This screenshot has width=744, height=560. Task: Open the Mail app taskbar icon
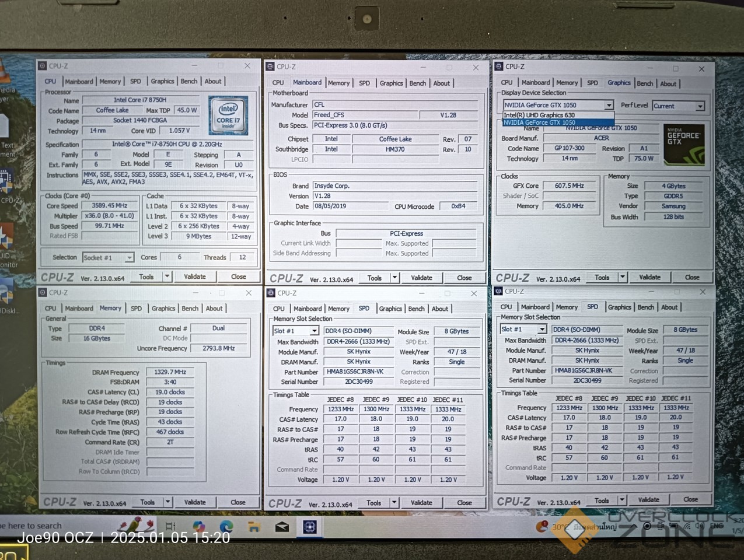pyautogui.click(x=282, y=527)
